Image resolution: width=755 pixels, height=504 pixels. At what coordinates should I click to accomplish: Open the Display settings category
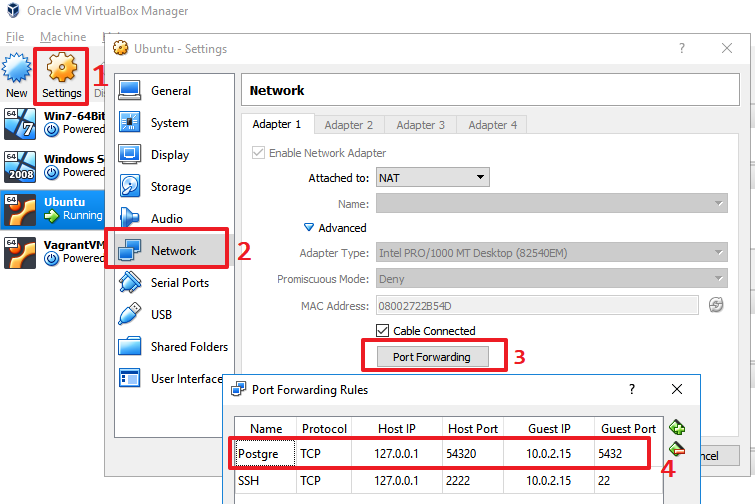169,155
